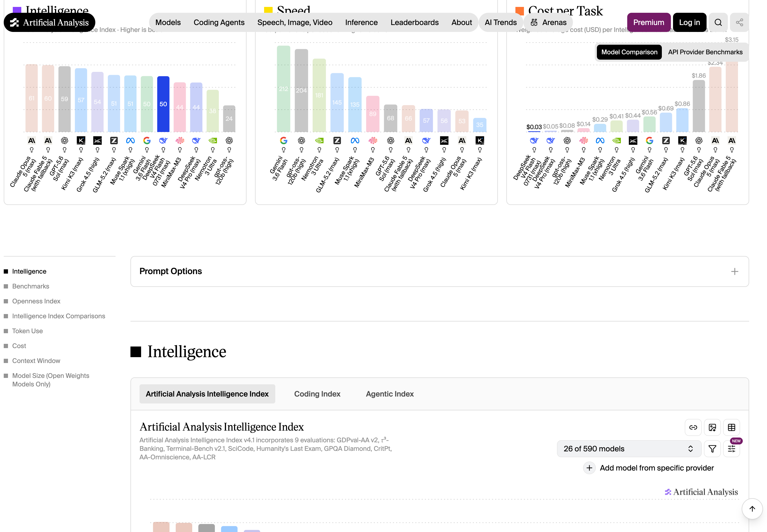The image size is (767, 532).
Task: Click the filter funnel icon
Action: tap(712, 449)
